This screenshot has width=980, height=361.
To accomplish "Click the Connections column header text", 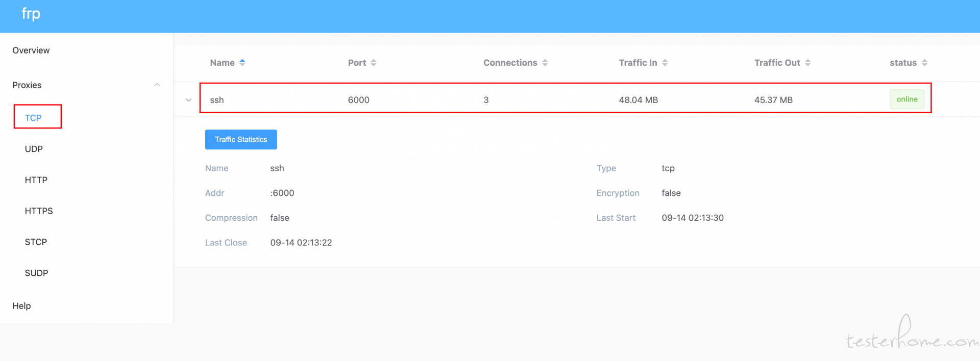I will pos(510,63).
